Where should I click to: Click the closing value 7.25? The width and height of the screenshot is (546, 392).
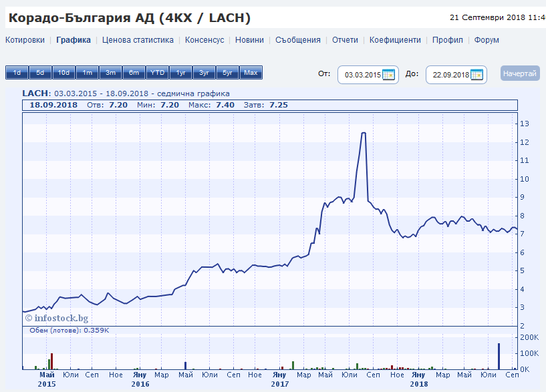coord(279,105)
